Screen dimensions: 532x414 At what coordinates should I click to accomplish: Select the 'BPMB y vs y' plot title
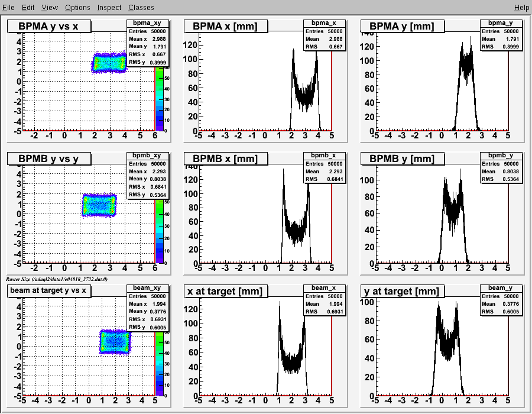(49, 159)
